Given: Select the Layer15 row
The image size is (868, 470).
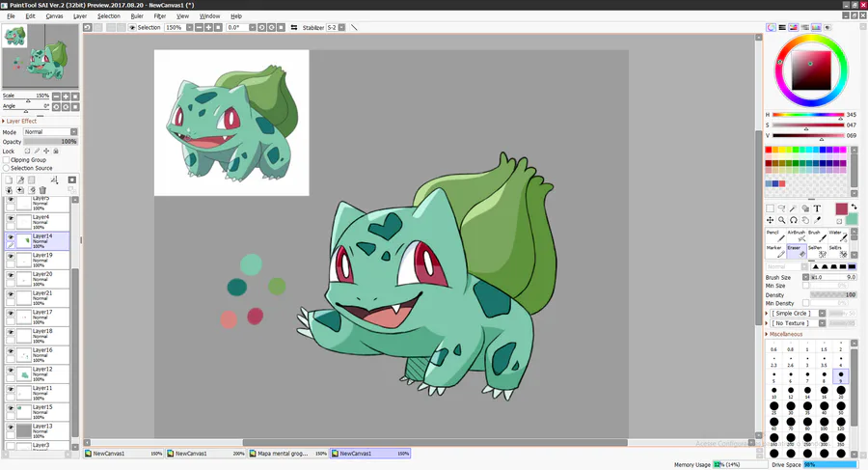Looking at the screenshot, I should coord(37,412).
